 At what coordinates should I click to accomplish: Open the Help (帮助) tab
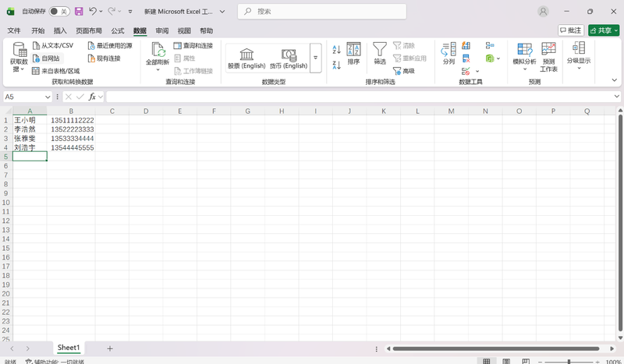click(x=207, y=30)
